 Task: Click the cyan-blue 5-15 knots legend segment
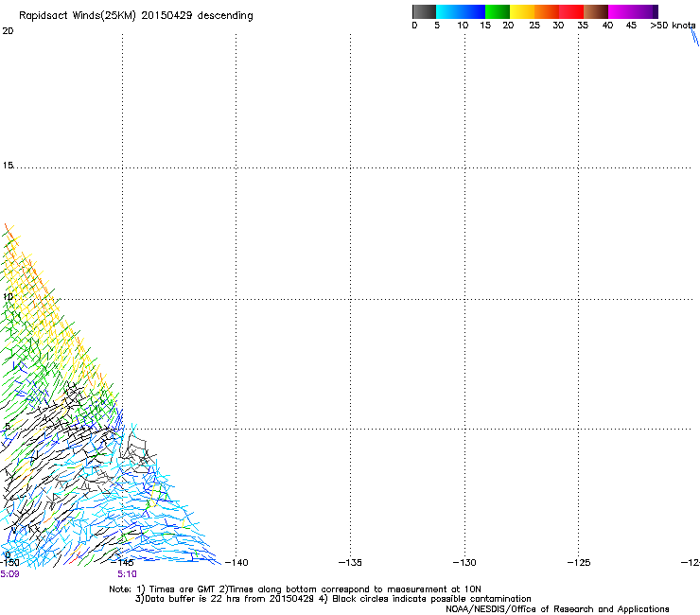(x=461, y=11)
